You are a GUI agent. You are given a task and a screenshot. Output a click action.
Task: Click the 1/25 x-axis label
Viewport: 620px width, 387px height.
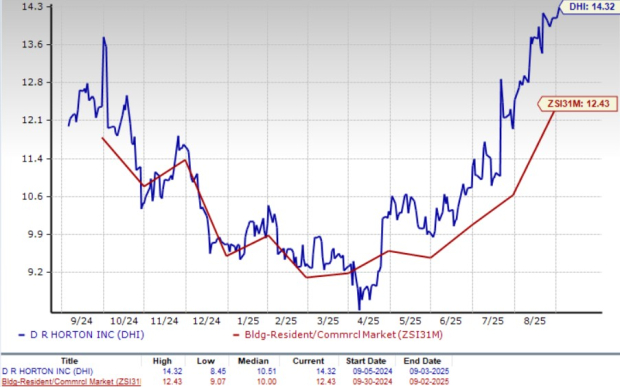[248, 321]
